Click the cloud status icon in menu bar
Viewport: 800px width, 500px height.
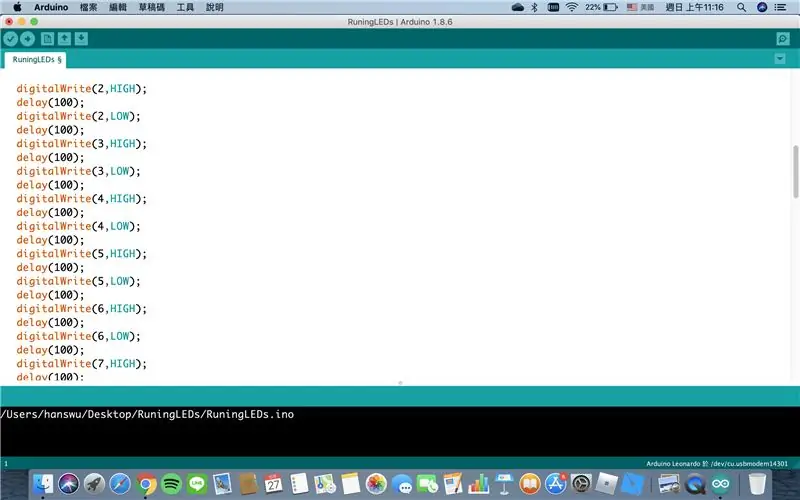pyautogui.click(x=517, y=7)
